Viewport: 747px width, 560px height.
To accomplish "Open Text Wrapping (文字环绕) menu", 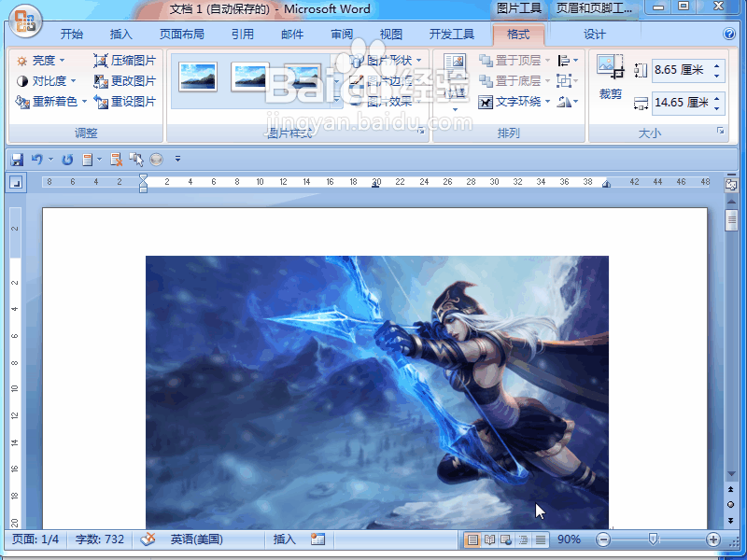I will 514,102.
